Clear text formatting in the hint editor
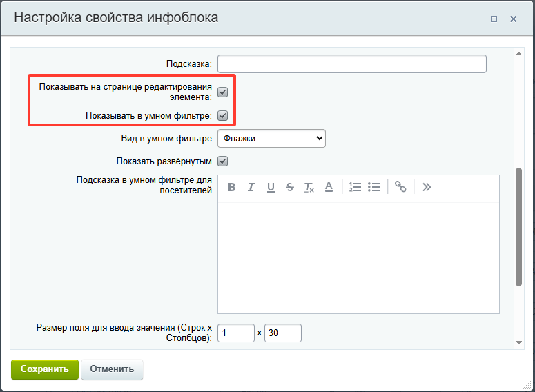Screen dimensions: 535x392 (x=309, y=187)
